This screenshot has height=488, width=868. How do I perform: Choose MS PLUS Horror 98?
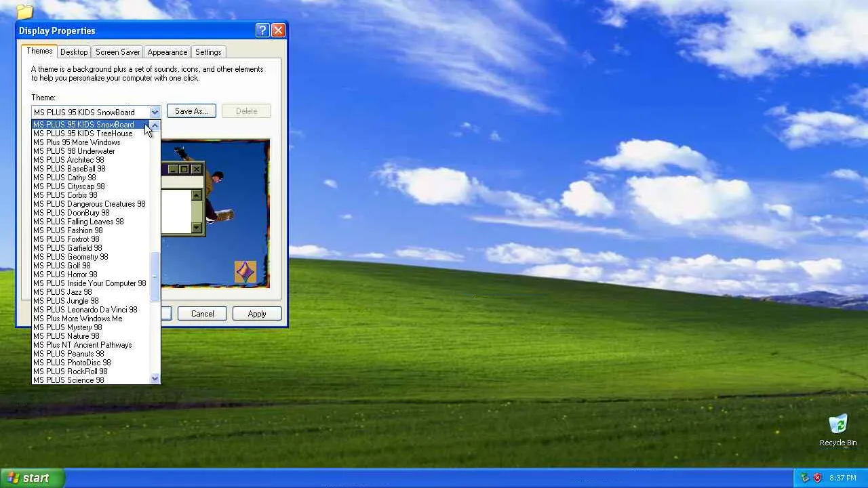click(x=91, y=274)
